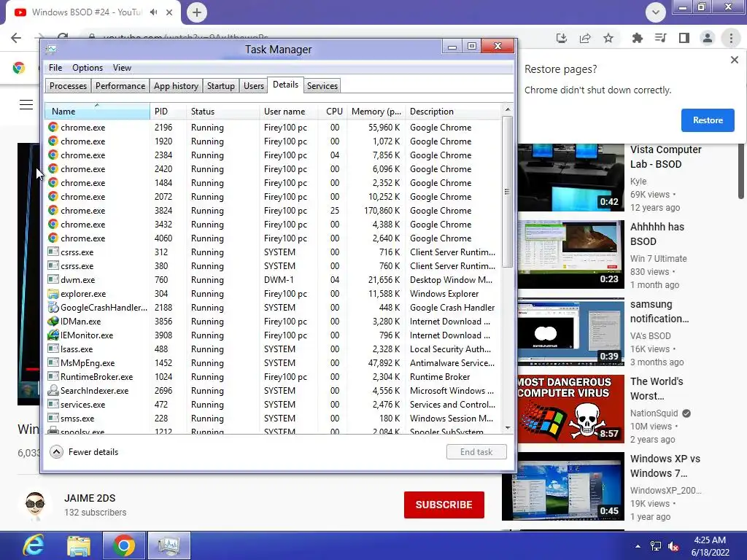Select chrome.exe with PID 2196
747x560 pixels.
tap(274, 128)
